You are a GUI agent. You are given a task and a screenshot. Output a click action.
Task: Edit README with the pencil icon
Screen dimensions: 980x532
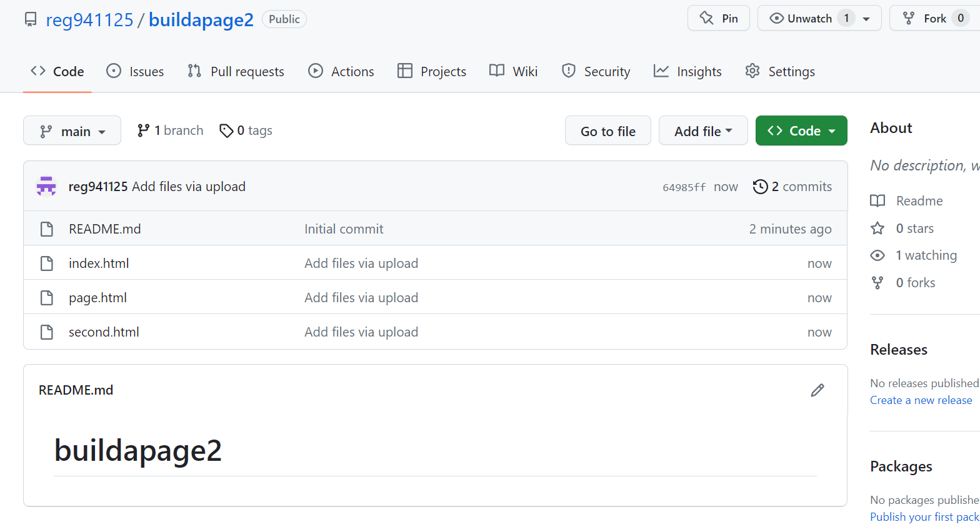click(817, 390)
